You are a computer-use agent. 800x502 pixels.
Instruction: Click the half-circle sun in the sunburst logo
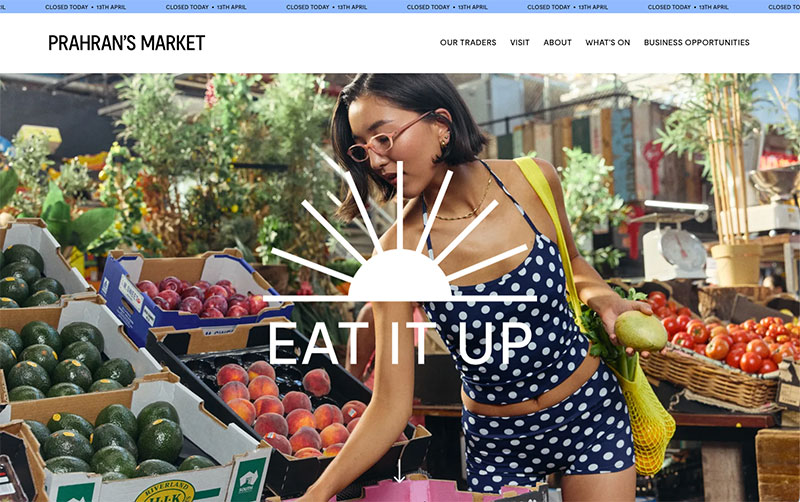tap(399, 274)
